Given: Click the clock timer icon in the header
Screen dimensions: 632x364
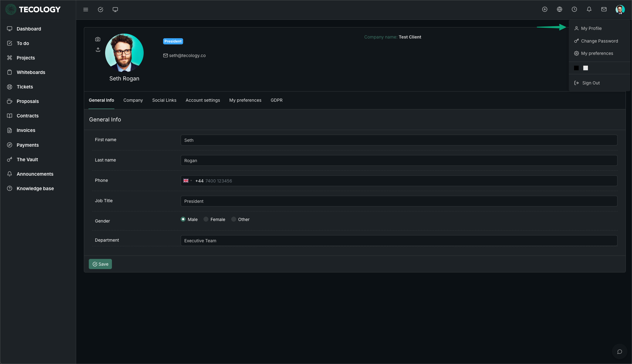Looking at the screenshot, I should [x=574, y=9].
